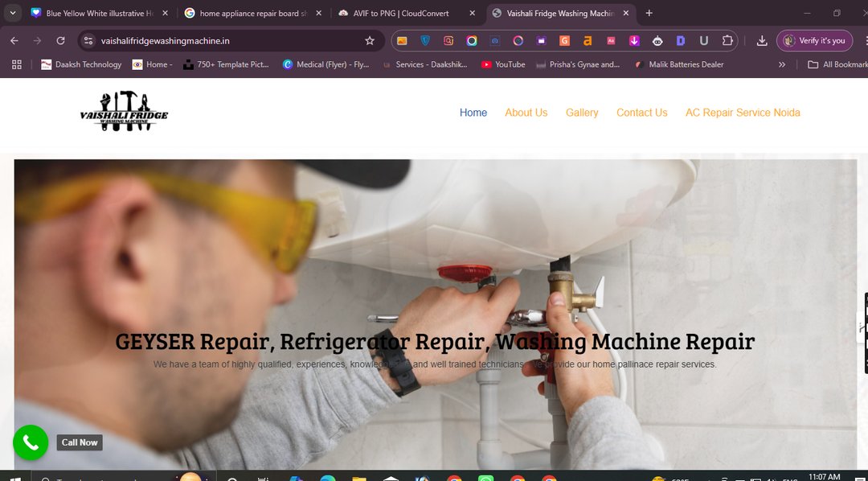
Task: Open the blue camera extension
Action: coord(495,40)
